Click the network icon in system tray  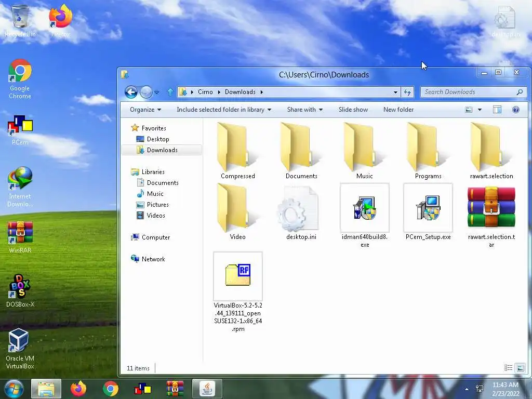[480, 389]
